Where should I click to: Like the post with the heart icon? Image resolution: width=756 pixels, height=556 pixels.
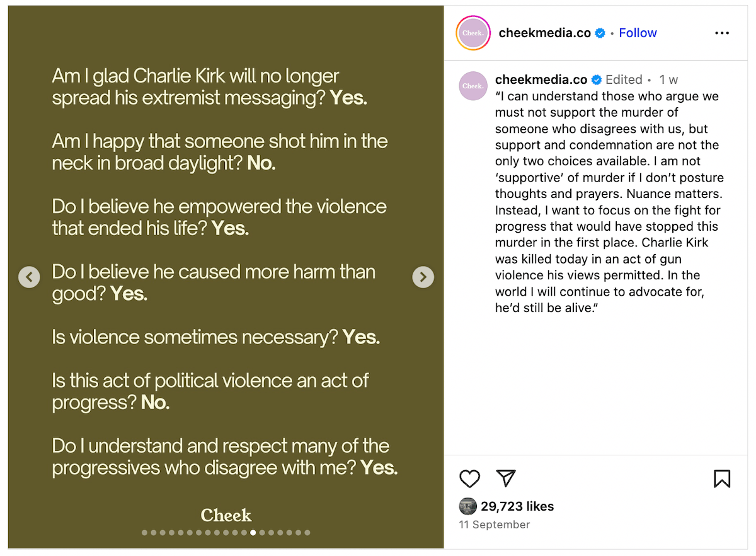click(469, 479)
